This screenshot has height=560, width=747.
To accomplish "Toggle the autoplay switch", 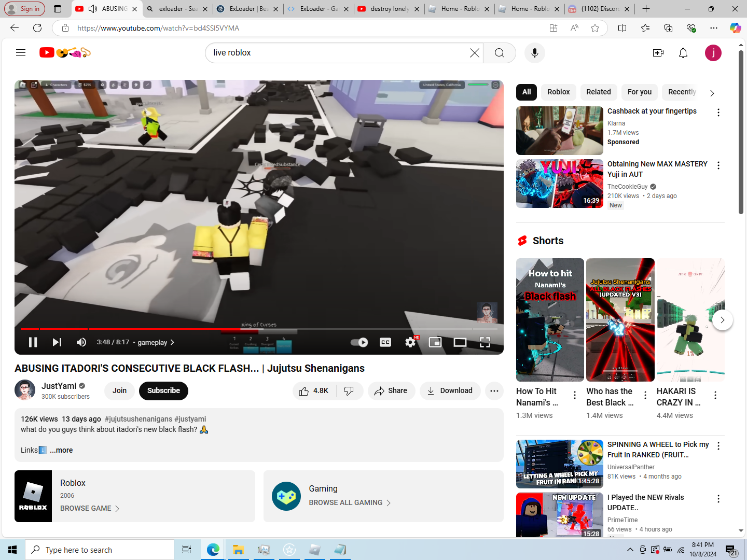I will 359,342.
